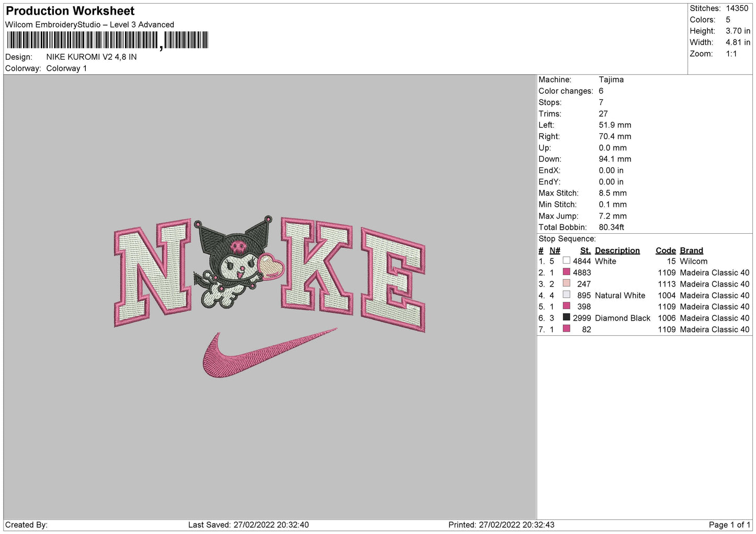Click the St. column header

pyautogui.click(x=585, y=251)
